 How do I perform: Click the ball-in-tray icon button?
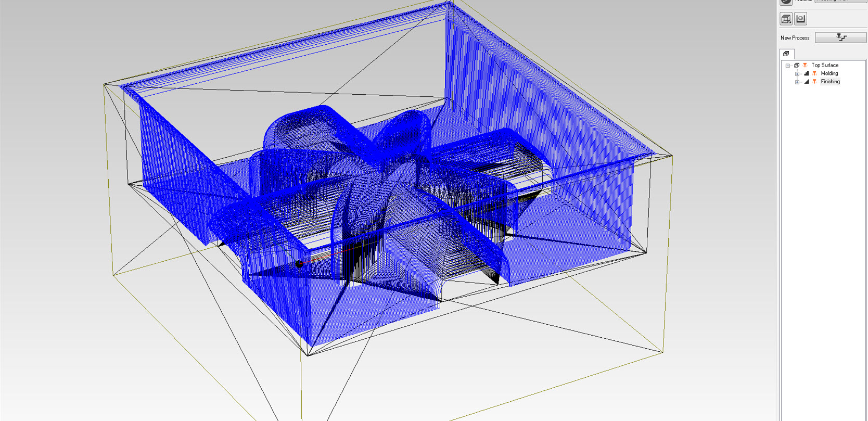(x=800, y=19)
